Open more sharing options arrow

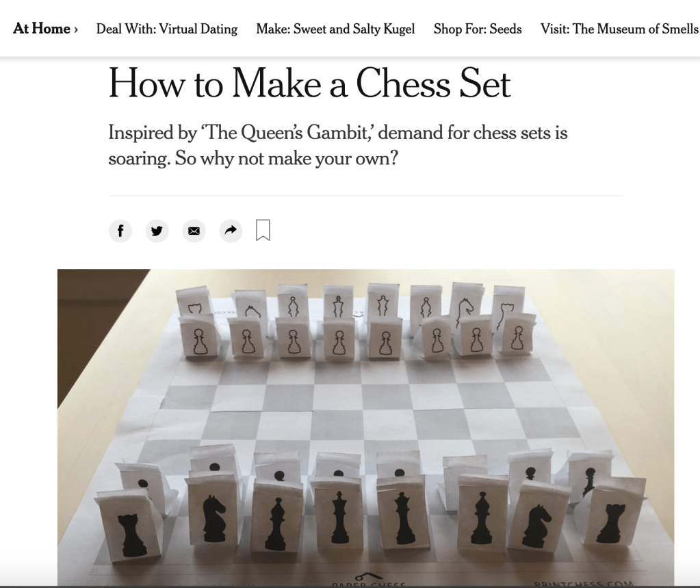(x=231, y=231)
